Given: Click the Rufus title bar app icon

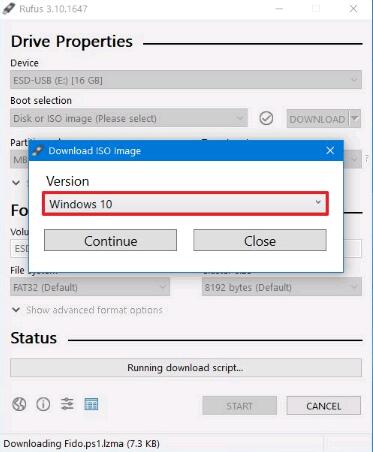Looking at the screenshot, I should click(x=9, y=8).
